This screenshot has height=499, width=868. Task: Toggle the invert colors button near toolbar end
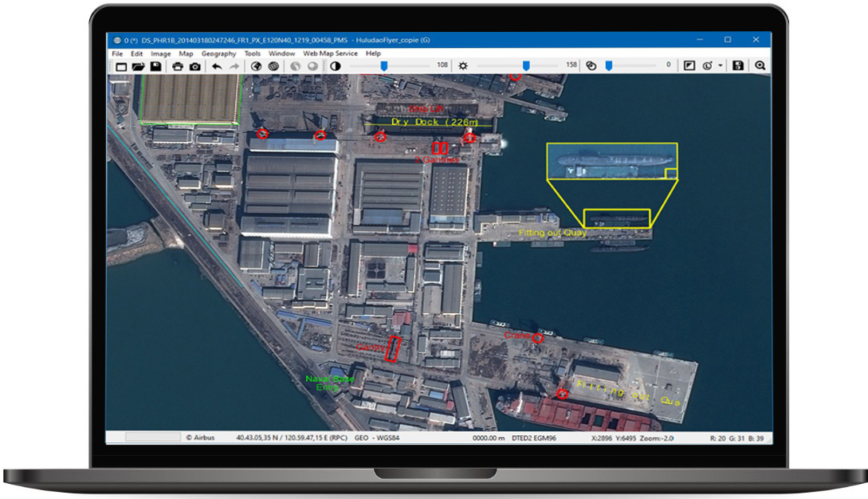pos(689,65)
